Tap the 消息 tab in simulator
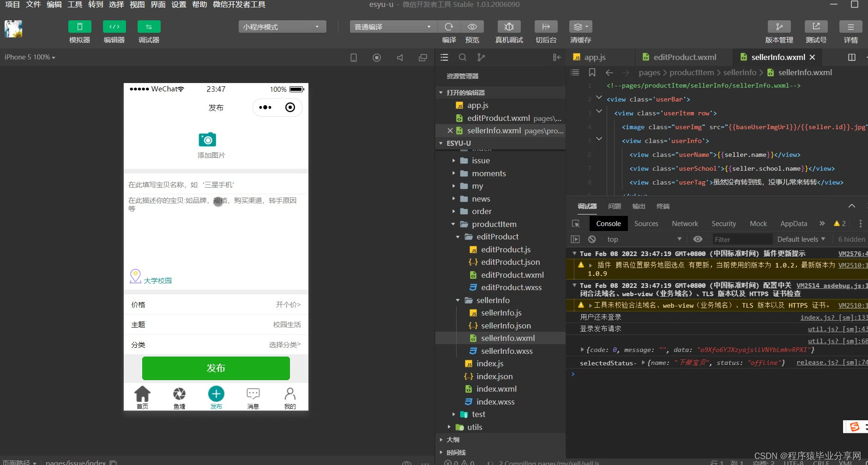868x465 pixels. point(253,397)
